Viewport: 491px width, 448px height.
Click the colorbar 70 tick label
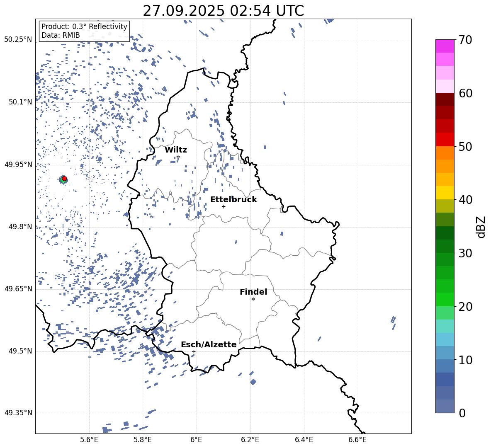[466, 40]
